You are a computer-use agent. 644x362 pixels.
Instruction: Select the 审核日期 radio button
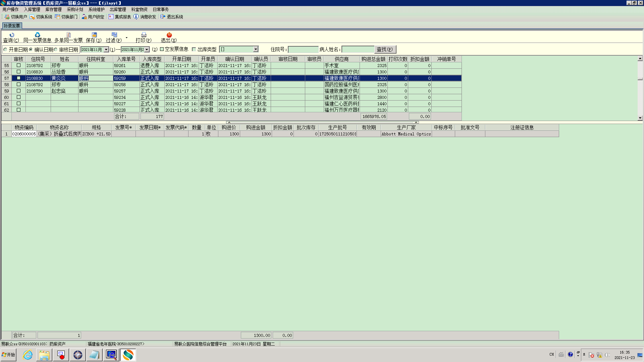56,50
